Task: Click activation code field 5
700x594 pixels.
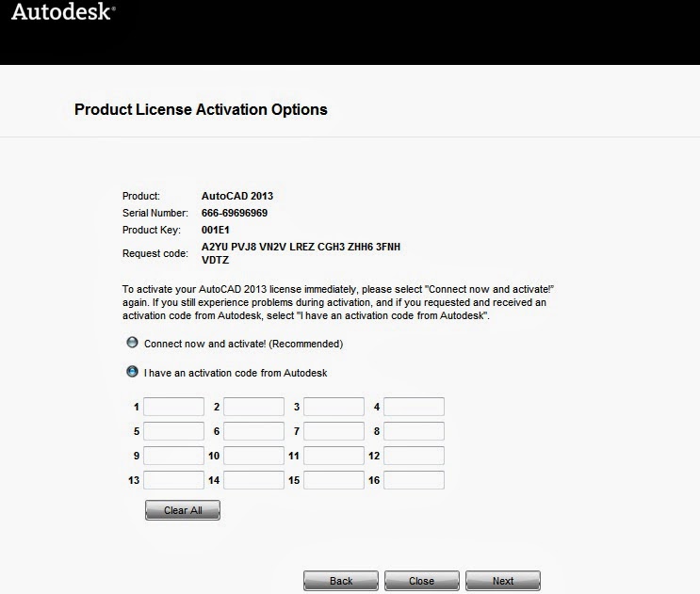Action: coord(173,431)
